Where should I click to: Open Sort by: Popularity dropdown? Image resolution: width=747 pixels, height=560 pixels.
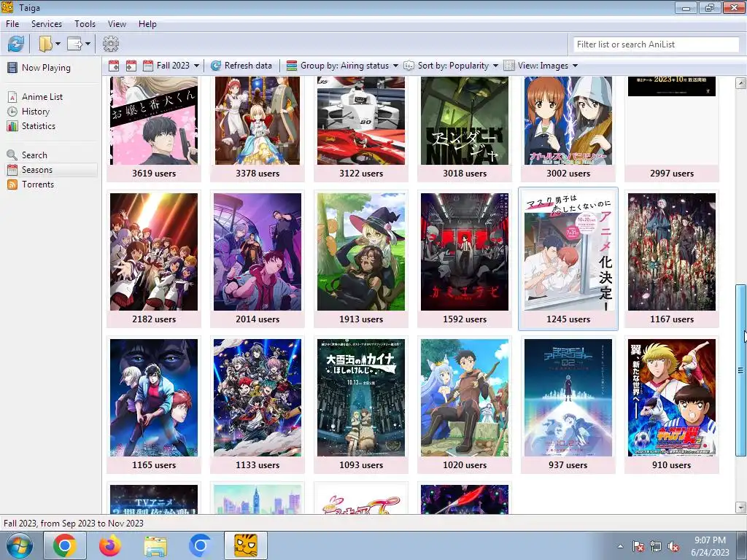point(451,66)
